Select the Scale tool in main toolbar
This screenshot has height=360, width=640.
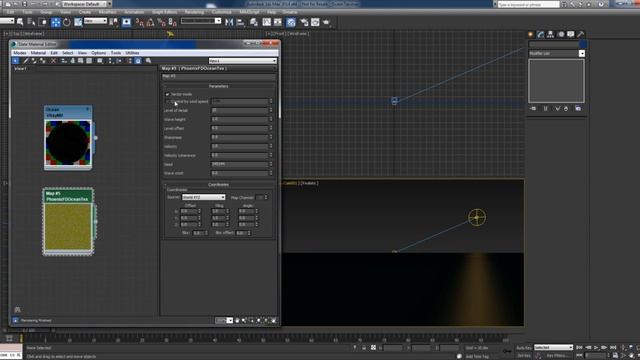[x=78, y=22]
